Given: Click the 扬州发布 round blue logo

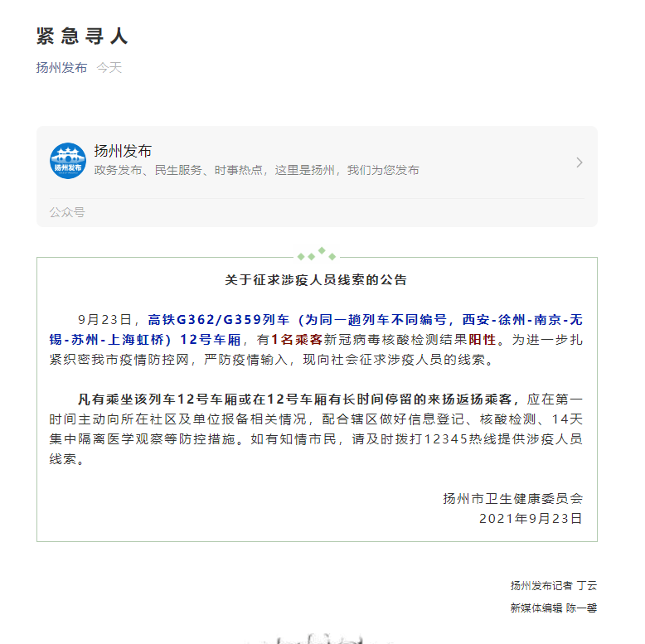Looking at the screenshot, I should tap(68, 161).
